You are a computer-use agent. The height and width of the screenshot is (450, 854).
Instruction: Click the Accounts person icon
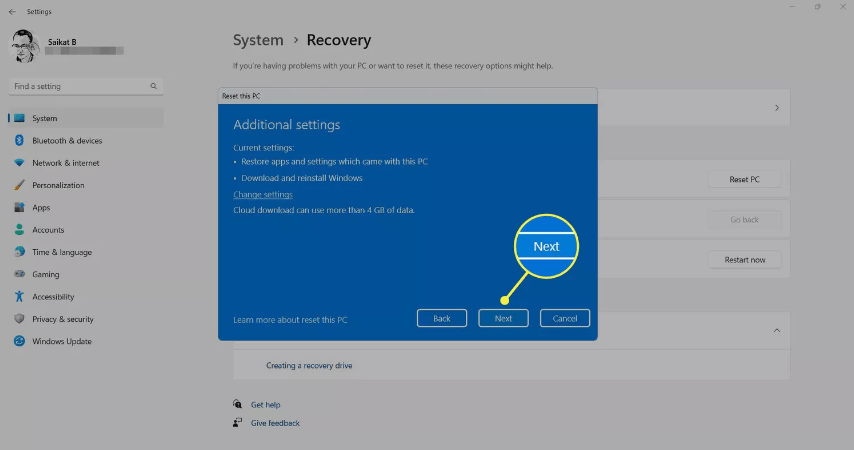coord(20,230)
